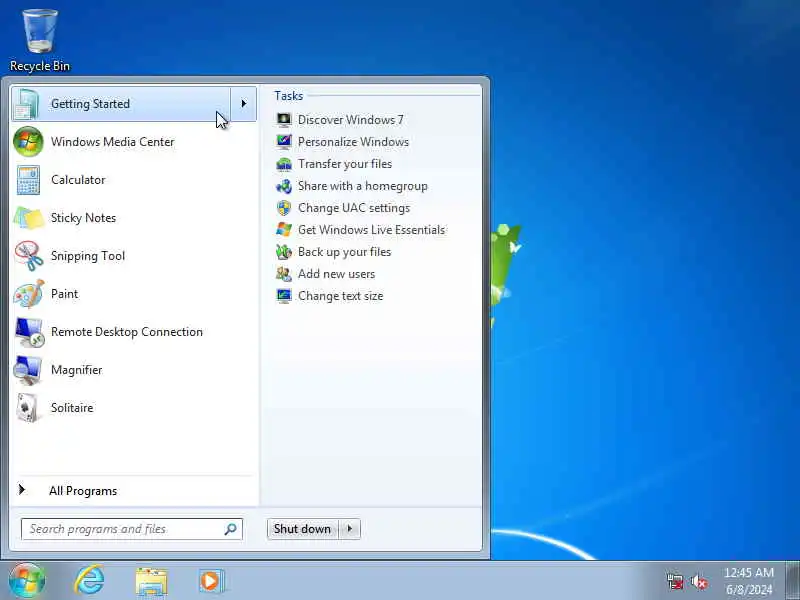Click the Paint menu label
Image resolution: width=800 pixels, height=600 pixels.
pyautogui.click(x=64, y=294)
